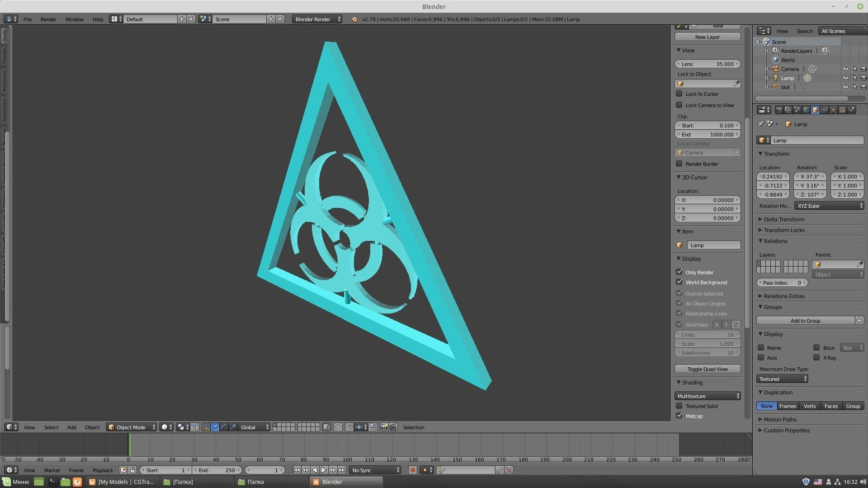The width and height of the screenshot is (868, 488).
Task: Open the timeline Playback menu
Action: [x=103, y=470]
